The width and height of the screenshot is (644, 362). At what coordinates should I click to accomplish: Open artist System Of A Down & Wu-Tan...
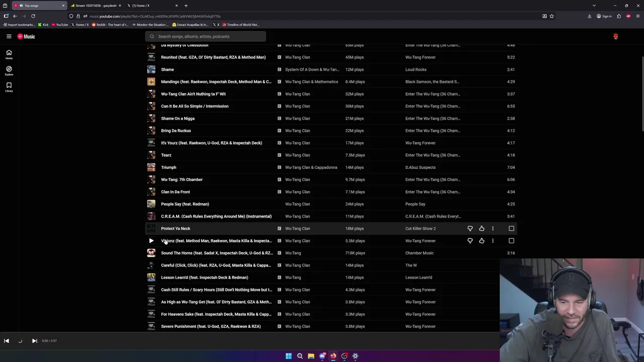(x=312, y=69)
